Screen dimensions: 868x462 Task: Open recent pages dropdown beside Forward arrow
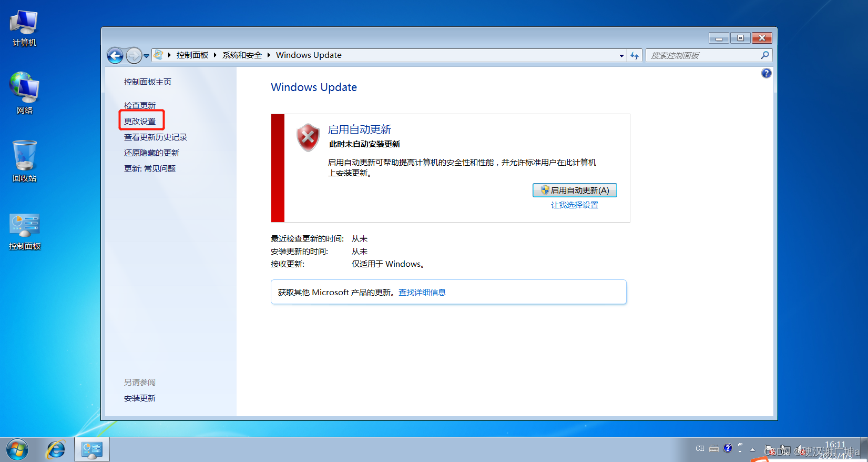(x=147, y=55)
